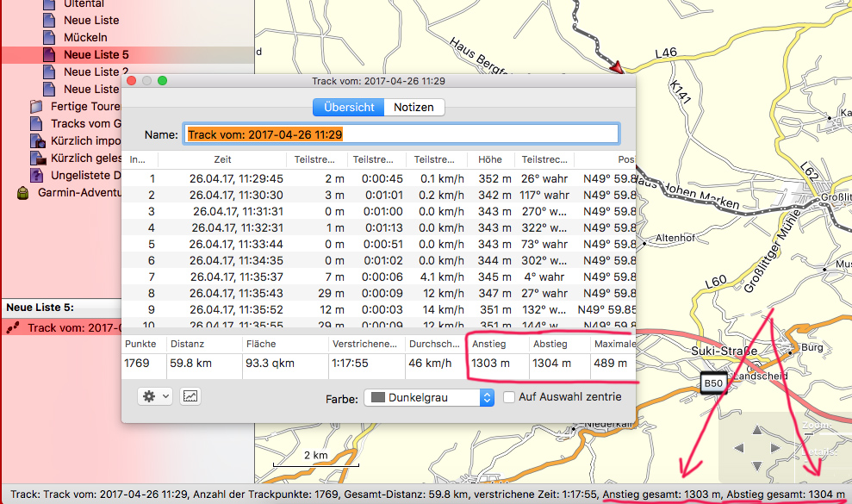The height and width of the screenshot is (504, 852).
Task: Click the Garmin-Adventures backpack icon
Action: (22, 192)
